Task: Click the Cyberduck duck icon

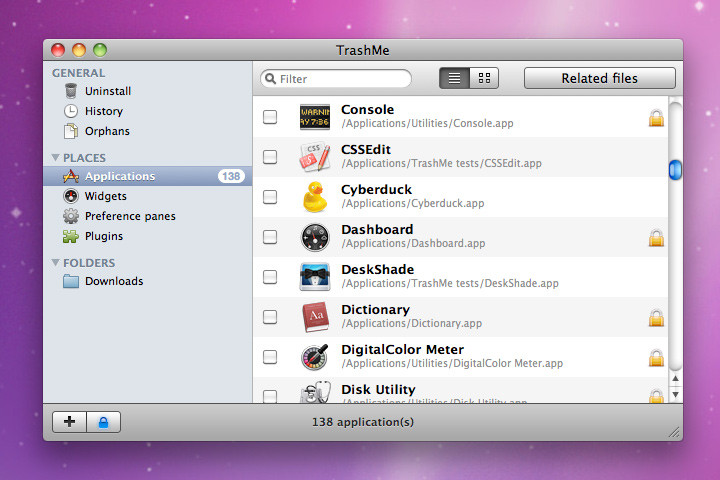Action: point(315,197)
